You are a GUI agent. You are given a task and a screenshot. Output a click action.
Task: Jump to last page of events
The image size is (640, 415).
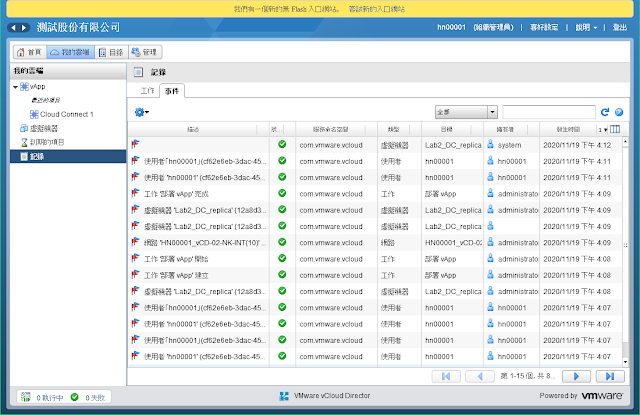coord(610,376)
